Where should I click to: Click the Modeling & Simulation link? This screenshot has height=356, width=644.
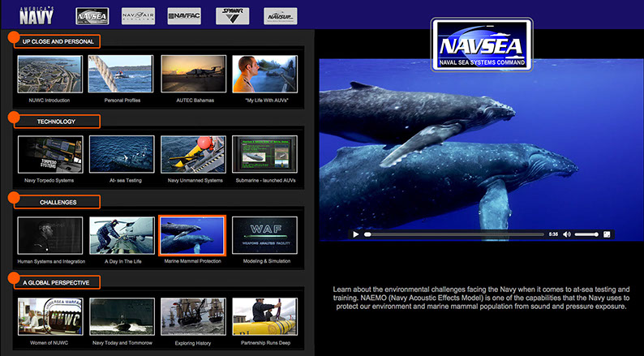264,261
